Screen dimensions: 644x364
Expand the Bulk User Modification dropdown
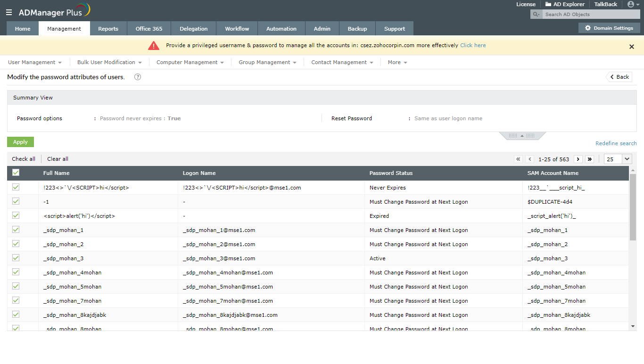pos(109,62)
